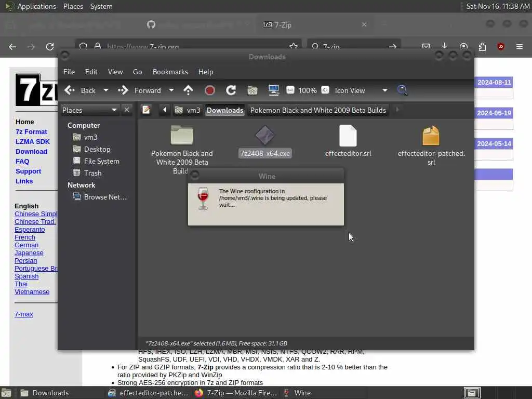532x399 pixels.
Task: Select the effecteditor.srl file icon
Action: click(x=348, y=136)
